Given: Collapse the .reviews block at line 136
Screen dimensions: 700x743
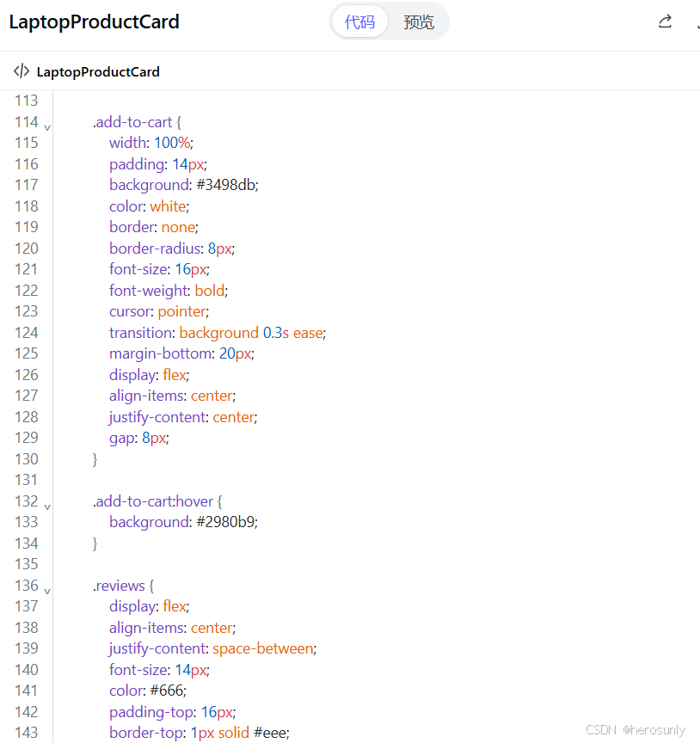Looking at the screenshot, I should (47, 591).
